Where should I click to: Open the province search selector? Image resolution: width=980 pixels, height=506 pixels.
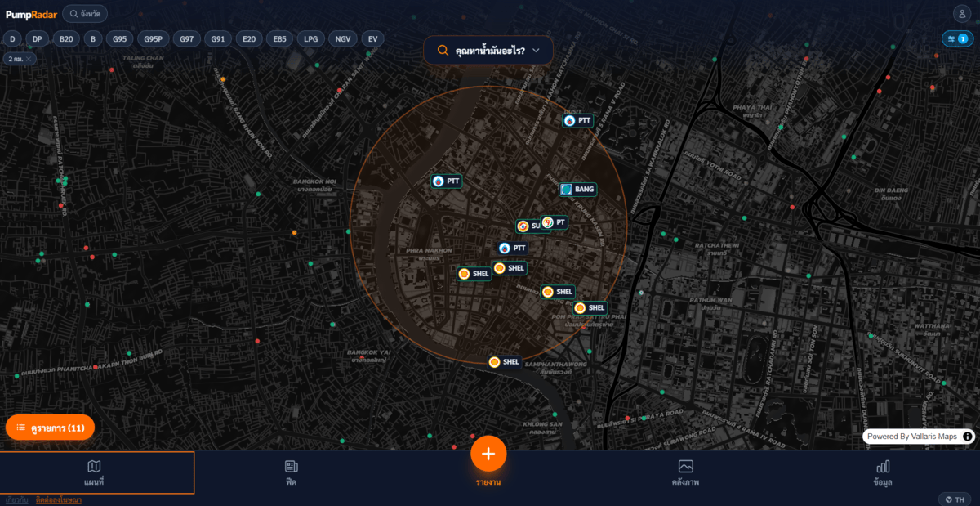85,14
